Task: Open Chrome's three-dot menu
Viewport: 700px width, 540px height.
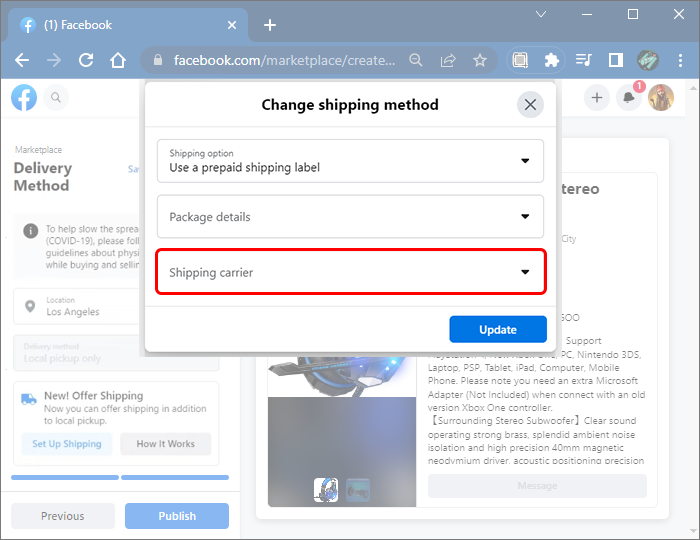Action: [x=680, y=60]
